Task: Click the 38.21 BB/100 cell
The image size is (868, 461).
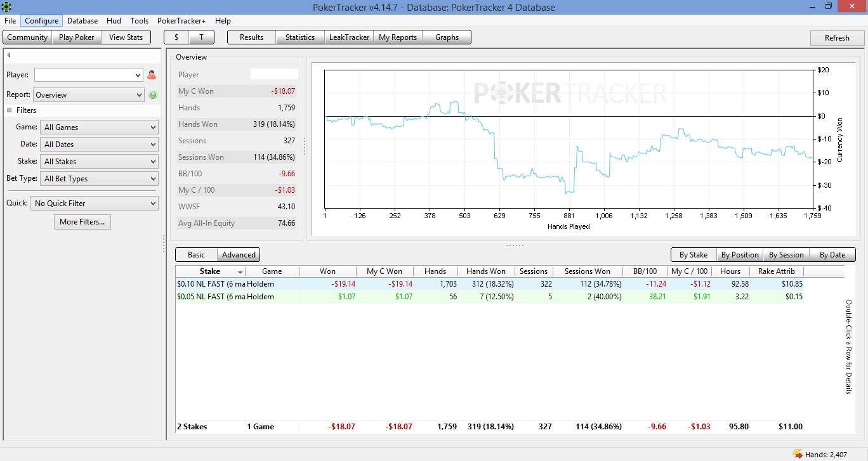Action: coord(645,297)
